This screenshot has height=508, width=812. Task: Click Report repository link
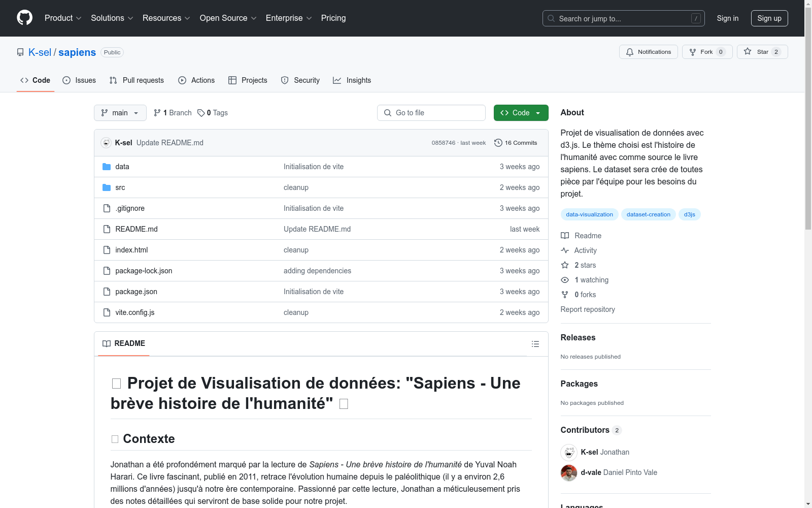click(x=588, y=309)
